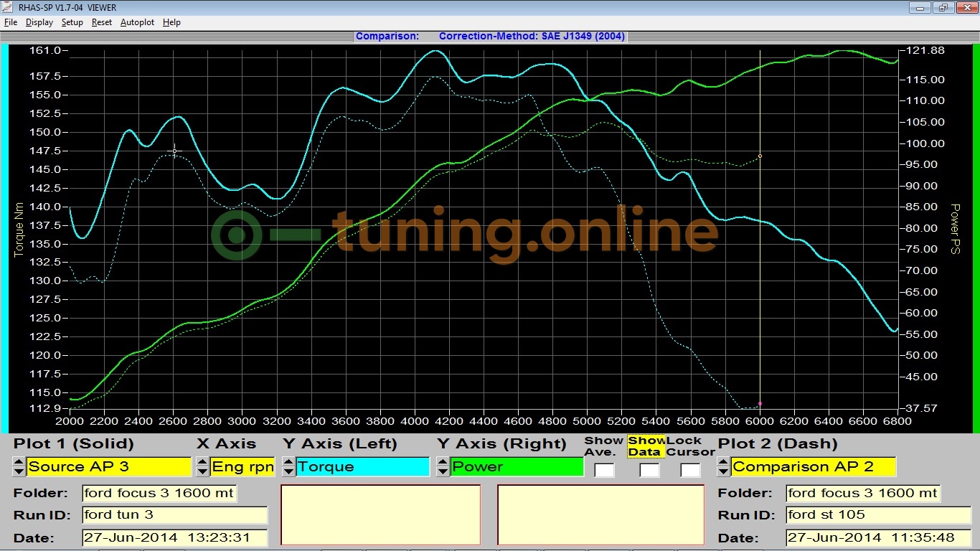Click the 4000 rpm tick label
The image size is (980, 551).
pyautogui.click(x=415, y=421)
